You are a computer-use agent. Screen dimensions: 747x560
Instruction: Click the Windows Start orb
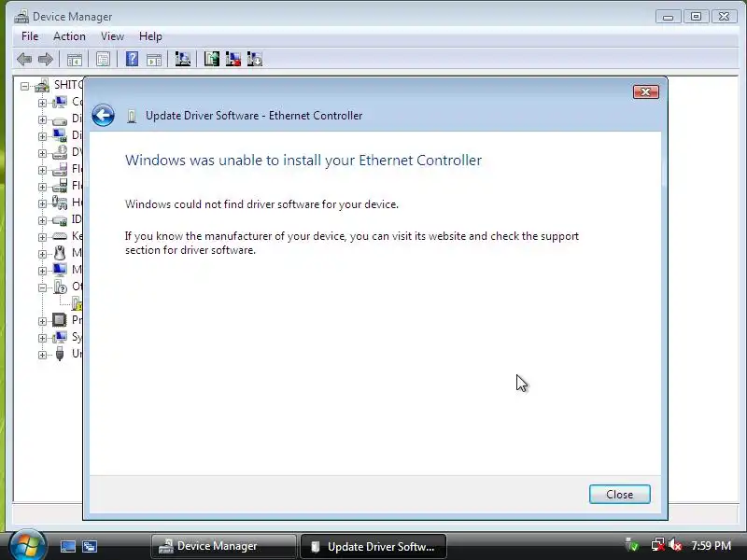click(x=27, y=545)
